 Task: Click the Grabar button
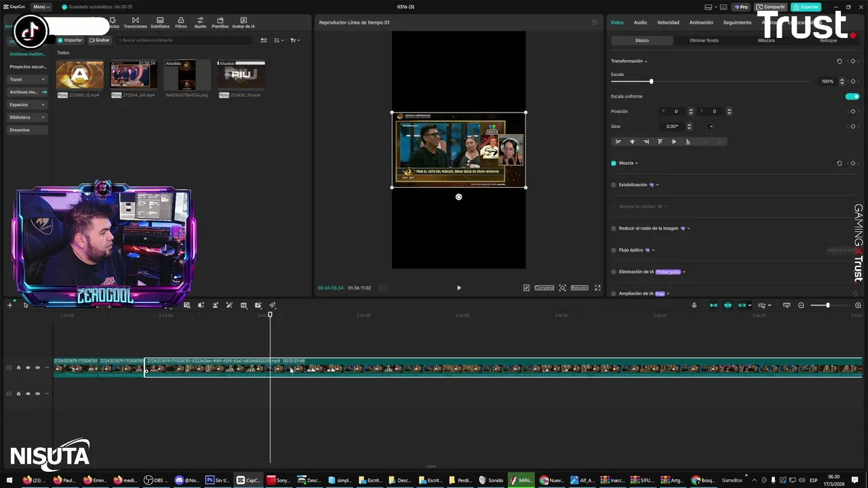100,40
